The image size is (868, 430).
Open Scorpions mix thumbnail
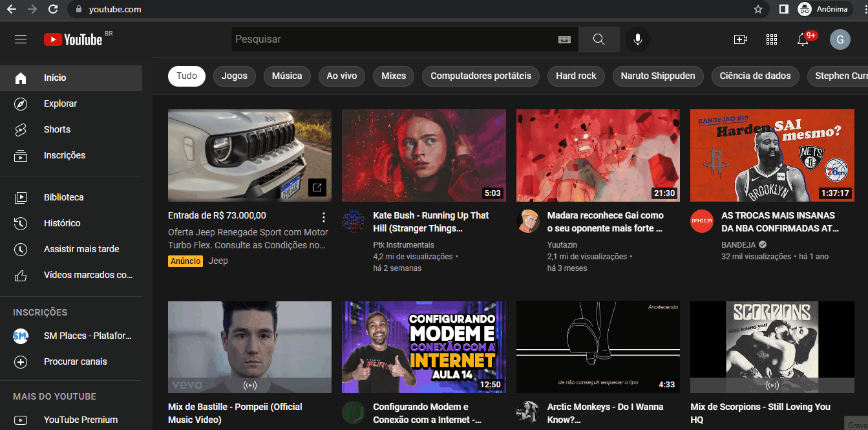click(772, 347)
